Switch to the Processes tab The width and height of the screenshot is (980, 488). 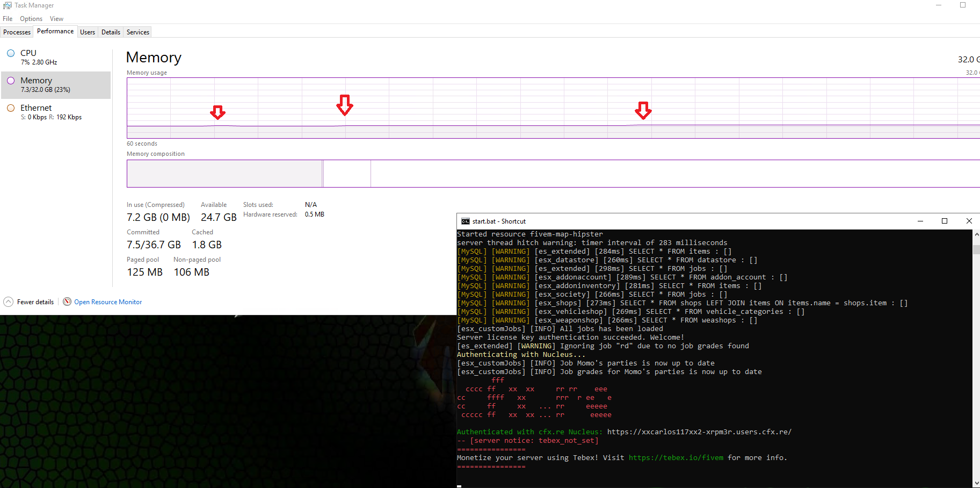17,32
